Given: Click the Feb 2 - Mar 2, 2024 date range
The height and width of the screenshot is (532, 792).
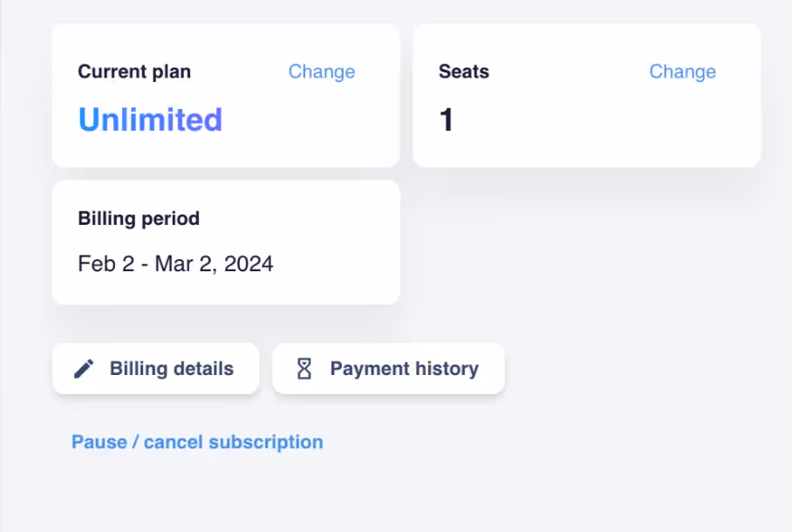Looking at the screenshot, I should pyautogui.click(x=175, y=263).
